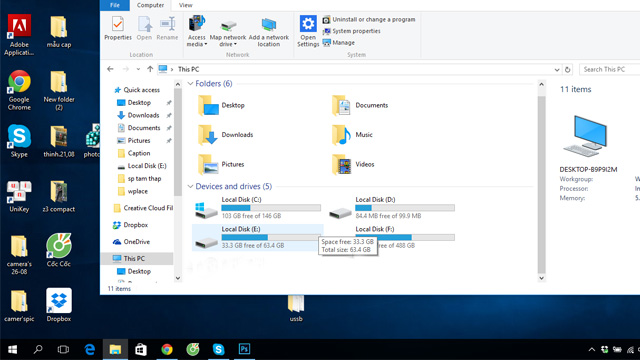Click Quick access in navigation pane

141,90
